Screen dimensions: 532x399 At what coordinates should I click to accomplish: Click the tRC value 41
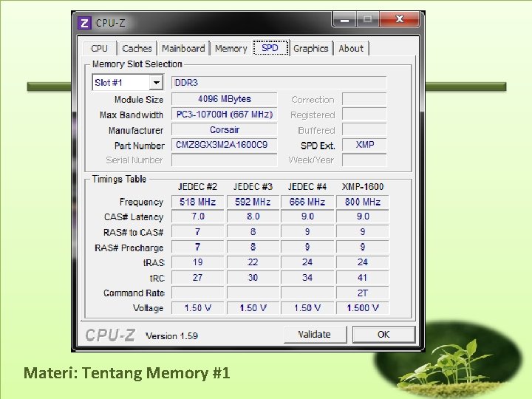(x=363, y=278)
